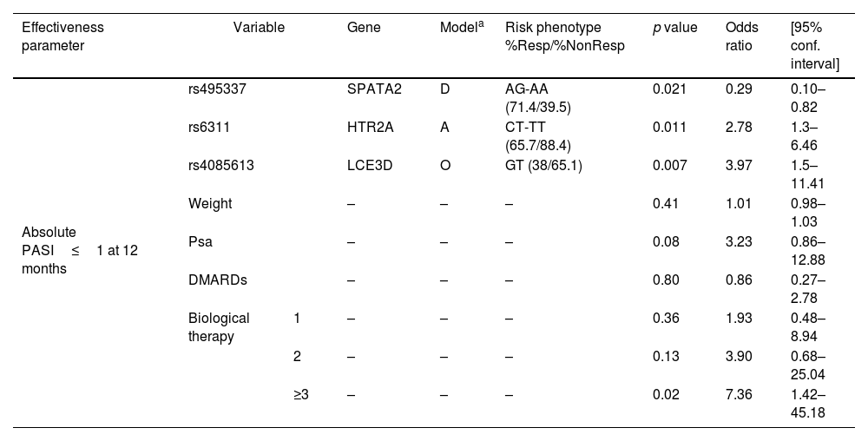Click the Effectiveness parameter column header
This screenshot has width=868, height=441.
click(62, 36)
